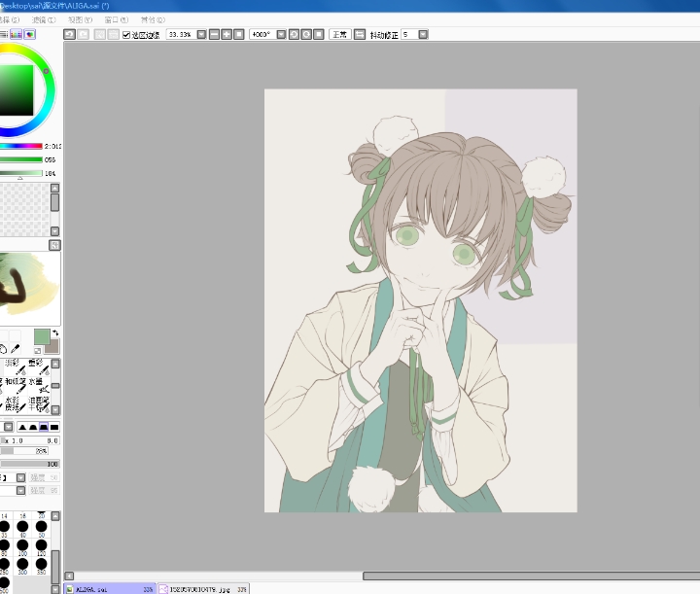Click the zoom out minus button
The image size is (700, 594).
(x=214, y=34)
